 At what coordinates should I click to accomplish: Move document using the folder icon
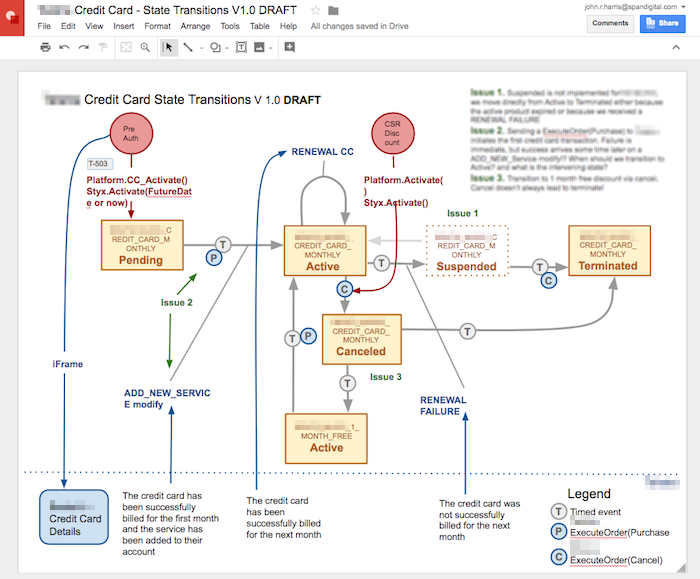[x=333, y=10]
